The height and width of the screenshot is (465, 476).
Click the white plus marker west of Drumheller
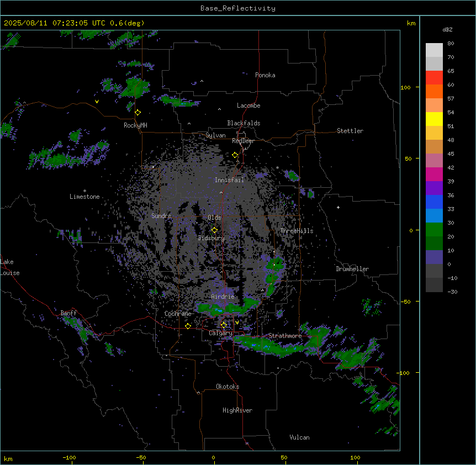(x=338, y=207)
